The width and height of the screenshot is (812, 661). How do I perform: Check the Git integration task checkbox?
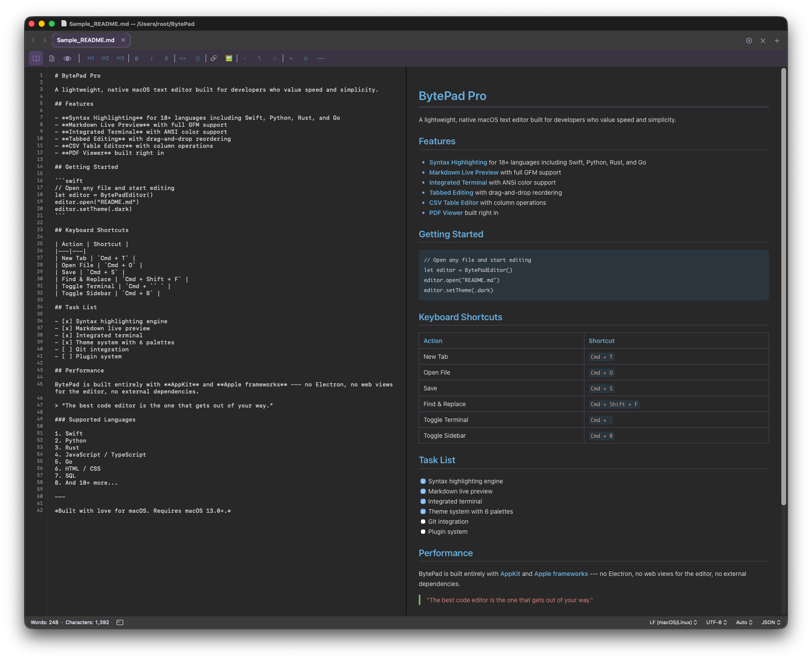pos(423,521)
